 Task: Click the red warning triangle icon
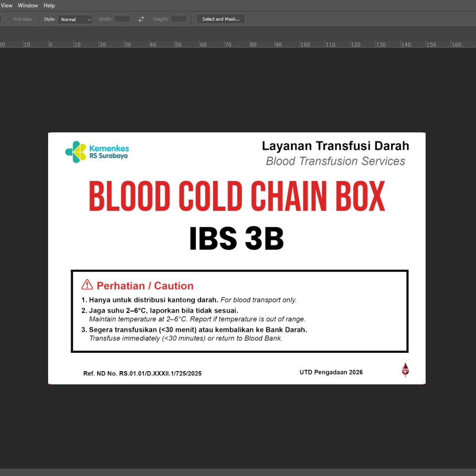(x=87, y=285)
